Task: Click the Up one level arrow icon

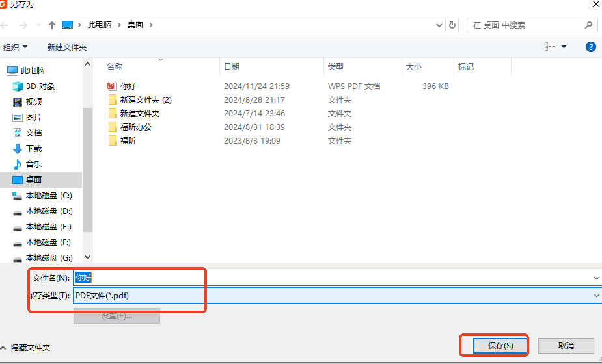Action: pyautogui.click(x=52, y=25)
